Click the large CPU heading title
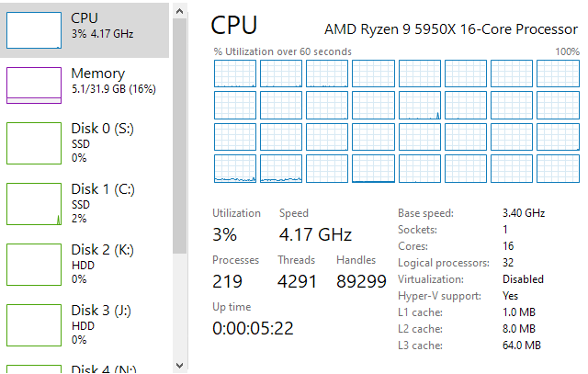The width and height of the screenshot is (588, 374). (234, 26)
